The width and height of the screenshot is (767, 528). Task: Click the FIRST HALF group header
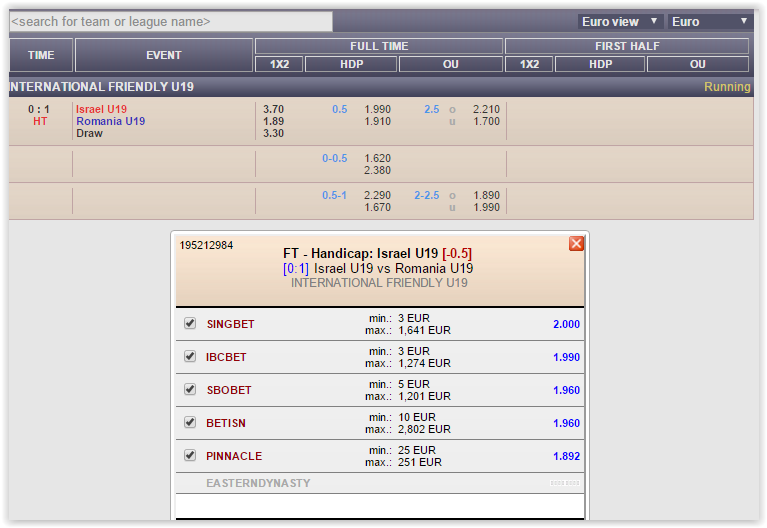(627, 46)
